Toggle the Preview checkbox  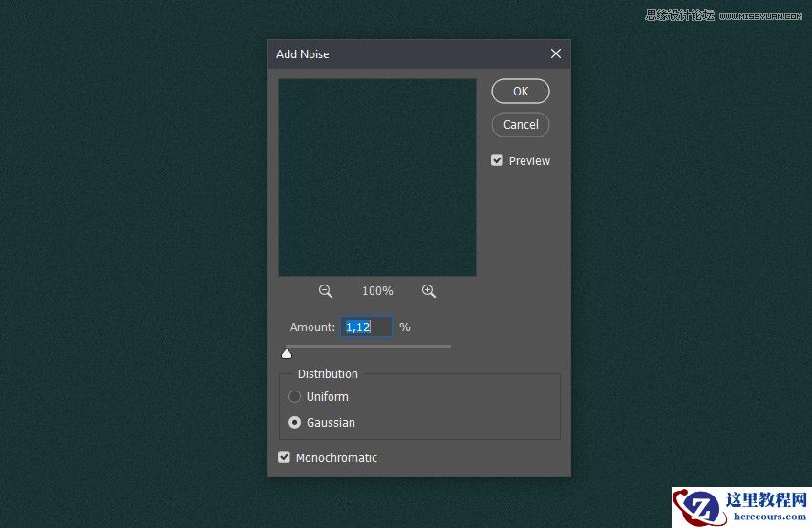(497, 160)
